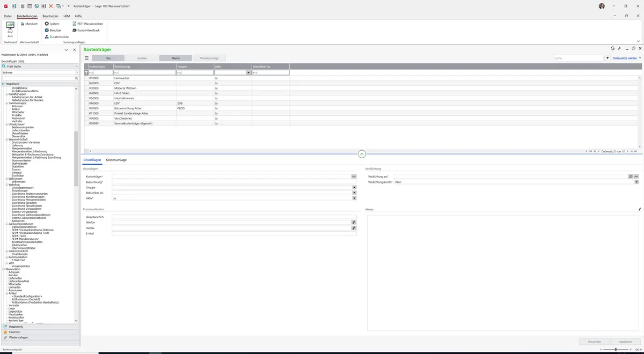Open Kundenfeedback in the ribbon
The width and height of the screenshot is (644, 354).
tap(86, 30)
